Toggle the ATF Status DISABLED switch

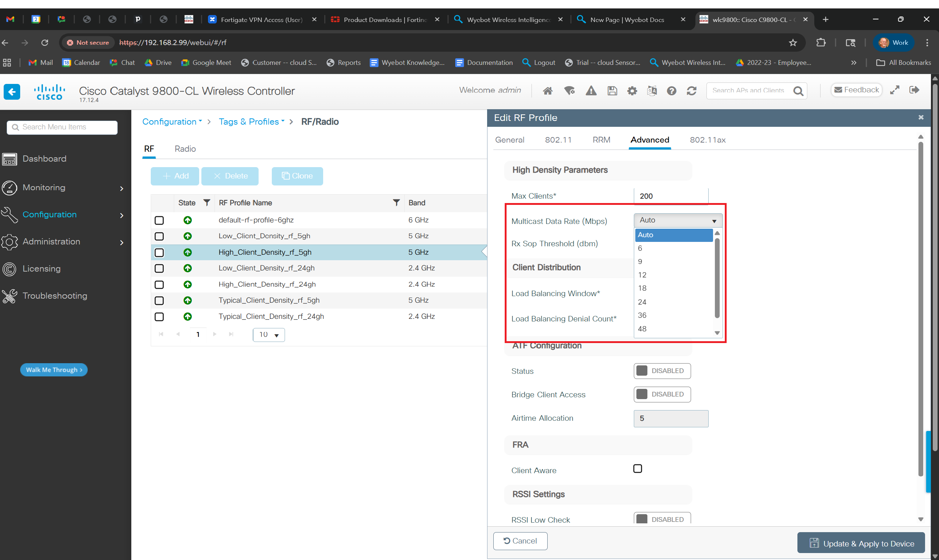tap(662, 371)
